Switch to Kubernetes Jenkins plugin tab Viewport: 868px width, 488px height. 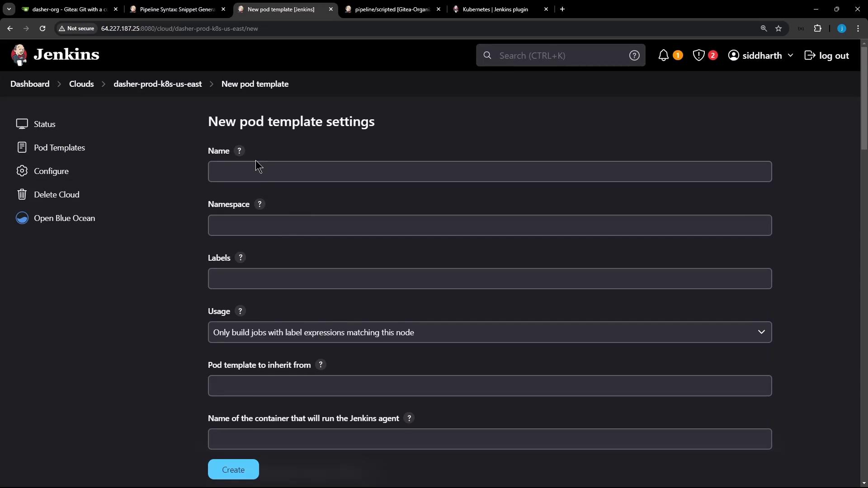tap(495, 9)
